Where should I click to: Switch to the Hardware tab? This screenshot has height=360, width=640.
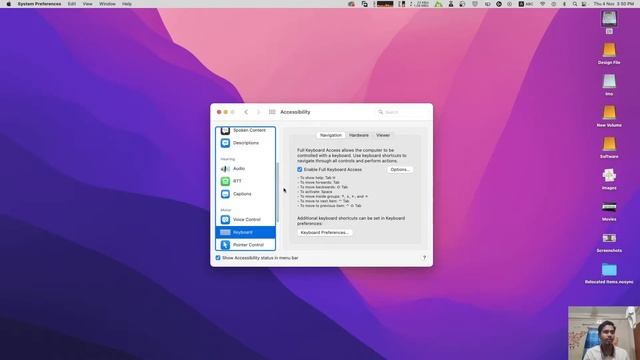coord(359,135)
